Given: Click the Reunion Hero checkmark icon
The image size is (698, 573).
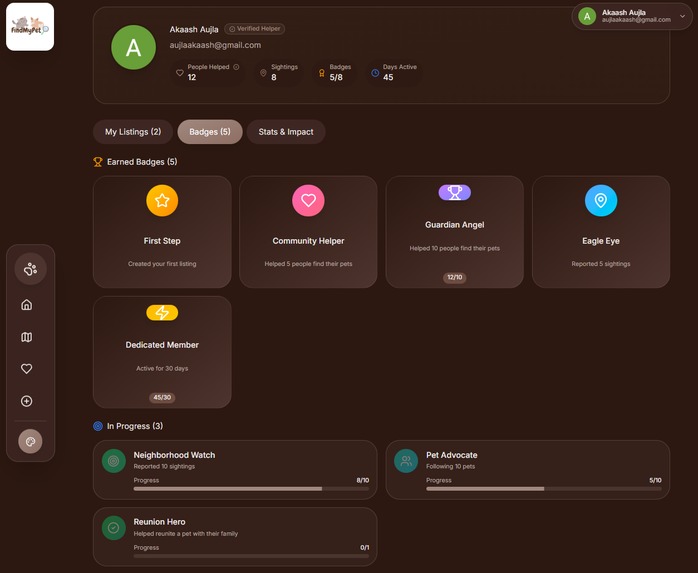Looking at the screenshot, I should 114,528.
